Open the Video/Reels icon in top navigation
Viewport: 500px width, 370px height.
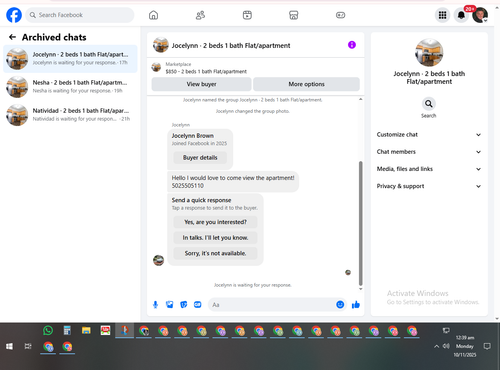[247, 15]
